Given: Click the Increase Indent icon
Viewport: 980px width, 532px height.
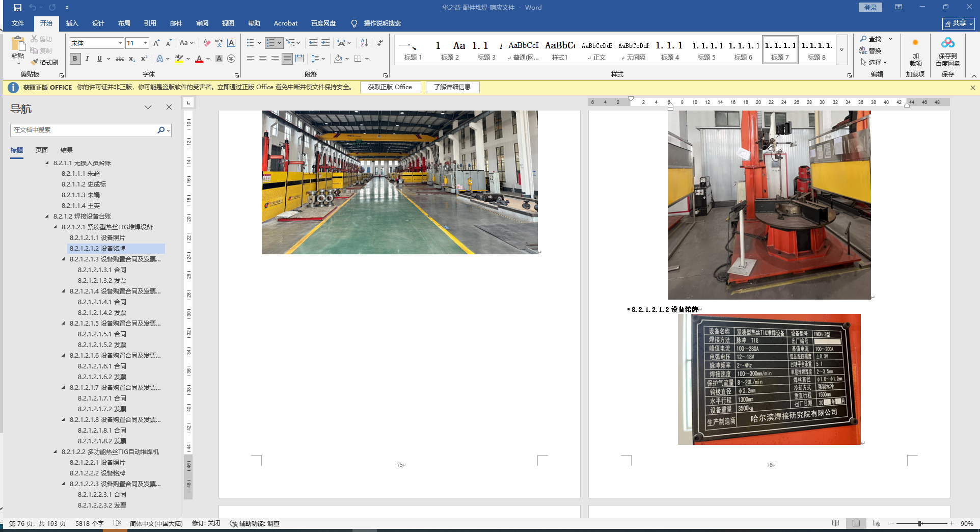Looking at the screenshot, I should [x=325, y=43].
